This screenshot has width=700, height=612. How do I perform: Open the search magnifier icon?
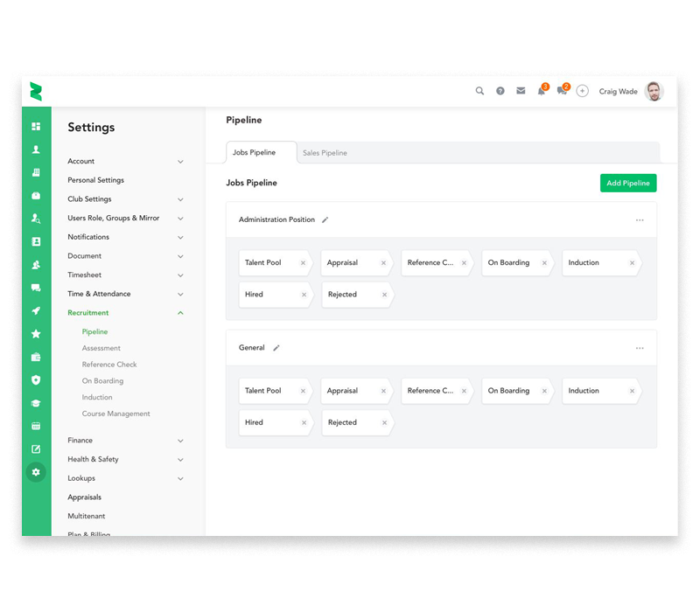479,91
